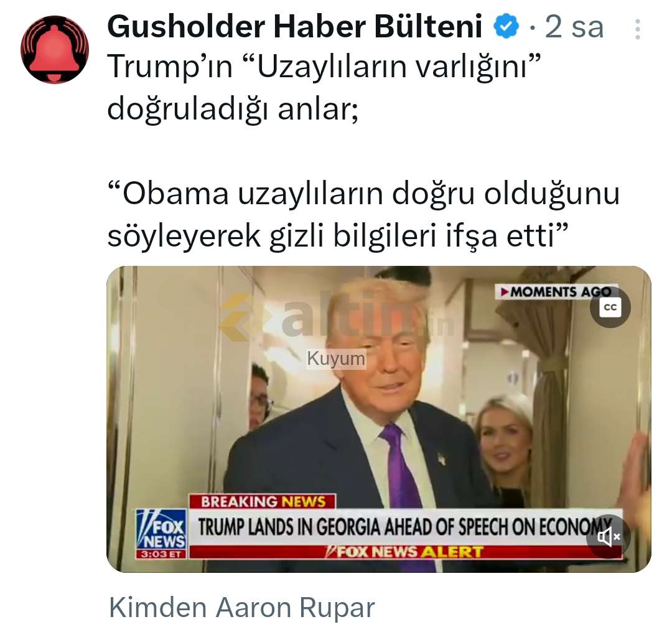Click the BREAKING NEWS banner
This screenshot has height=632, width=672.
click(263, 502)
